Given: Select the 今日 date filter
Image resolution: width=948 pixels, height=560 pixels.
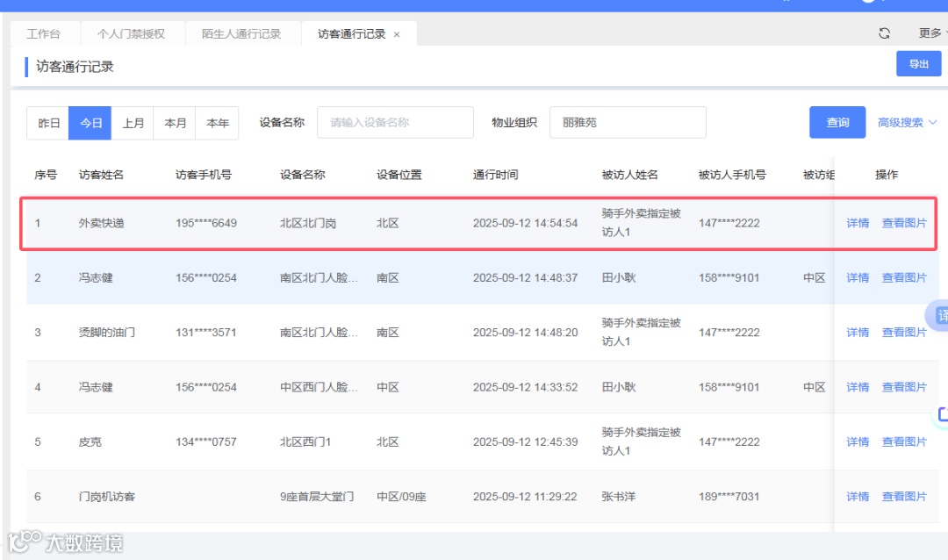Looking at the screenshot, I should (x=90, y=124).
